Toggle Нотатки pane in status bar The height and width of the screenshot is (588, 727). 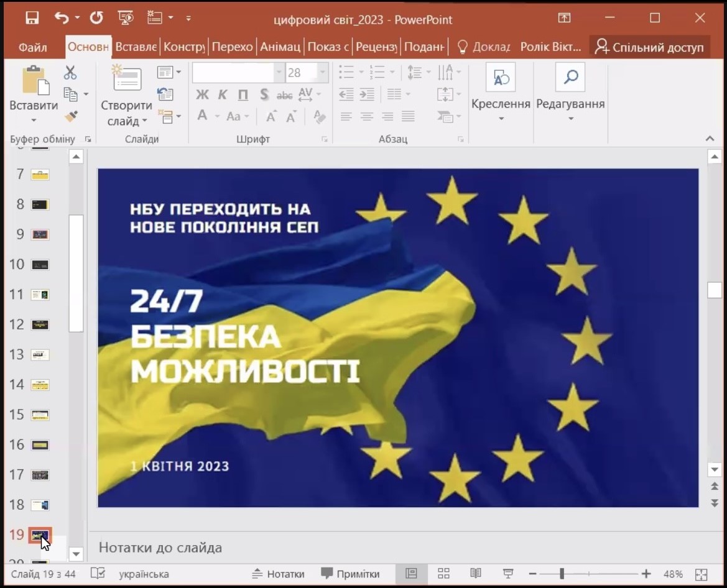click(278, 574)
